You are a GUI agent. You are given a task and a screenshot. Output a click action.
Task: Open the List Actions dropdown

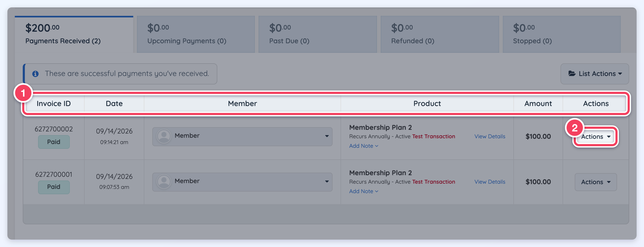click(x=595, y=74)
